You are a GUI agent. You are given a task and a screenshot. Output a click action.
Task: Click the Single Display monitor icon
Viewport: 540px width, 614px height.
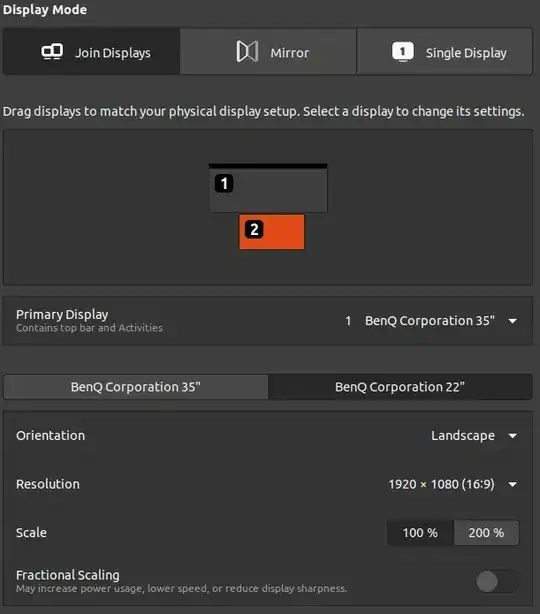[403, 52]
